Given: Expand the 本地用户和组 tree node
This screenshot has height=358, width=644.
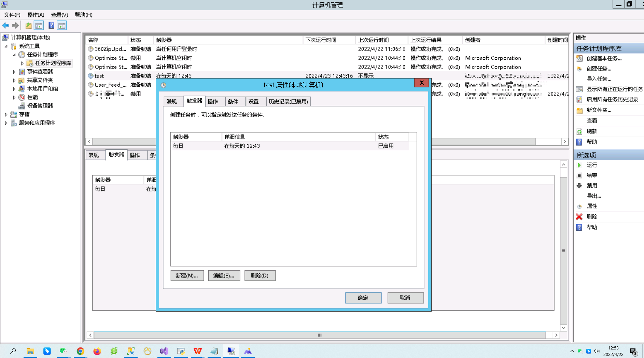Looking at the screenshot, I should (14, 89).
